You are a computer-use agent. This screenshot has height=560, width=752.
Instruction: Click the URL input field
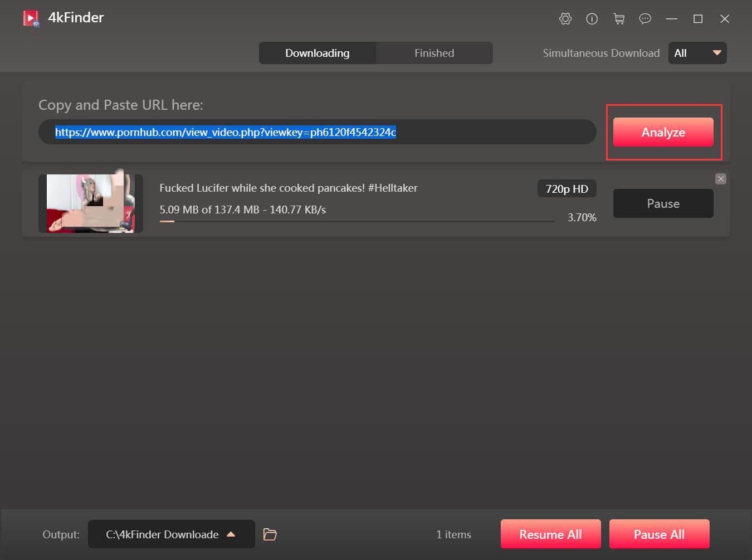click(x=318, y=132)
